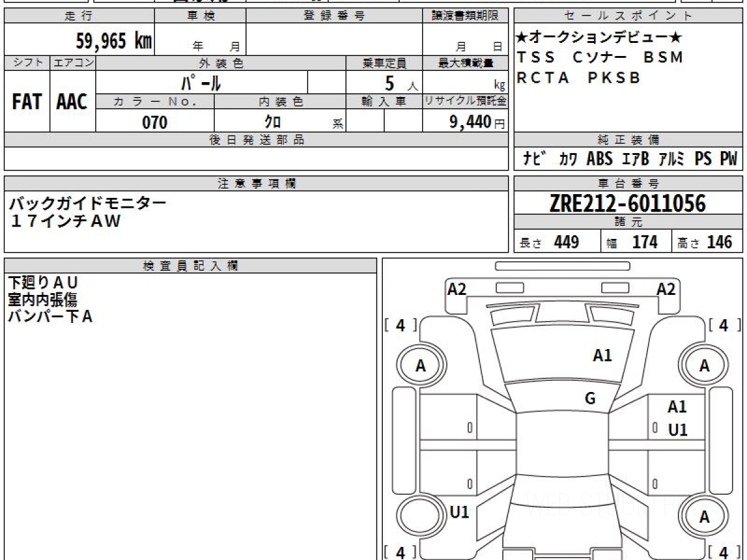Select the パール exterior color value
Viewport: 747px width, 560px height.
click(x=201, y=82)
